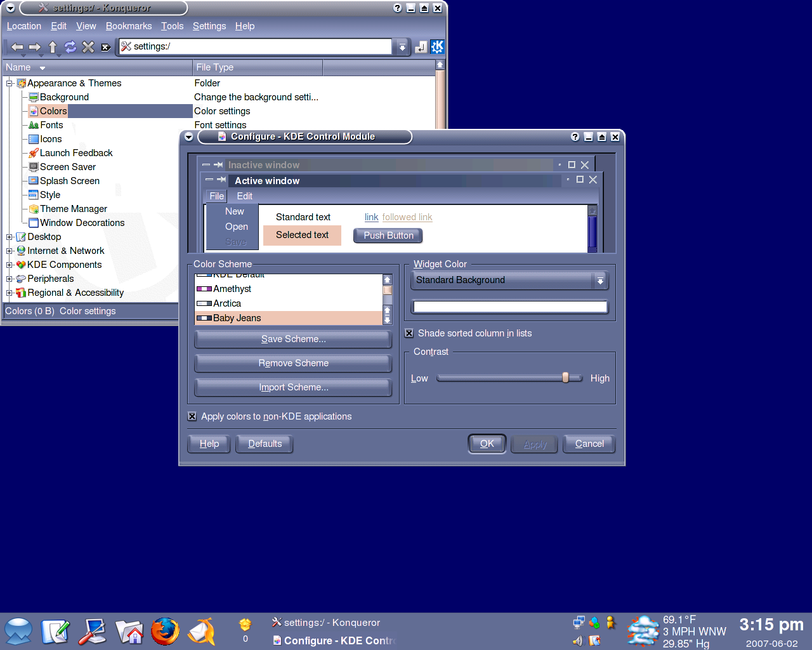Open the View menu in Konqueror
Image resolution: width=812 pixels, height=650 pixels.
click(86, 26)
